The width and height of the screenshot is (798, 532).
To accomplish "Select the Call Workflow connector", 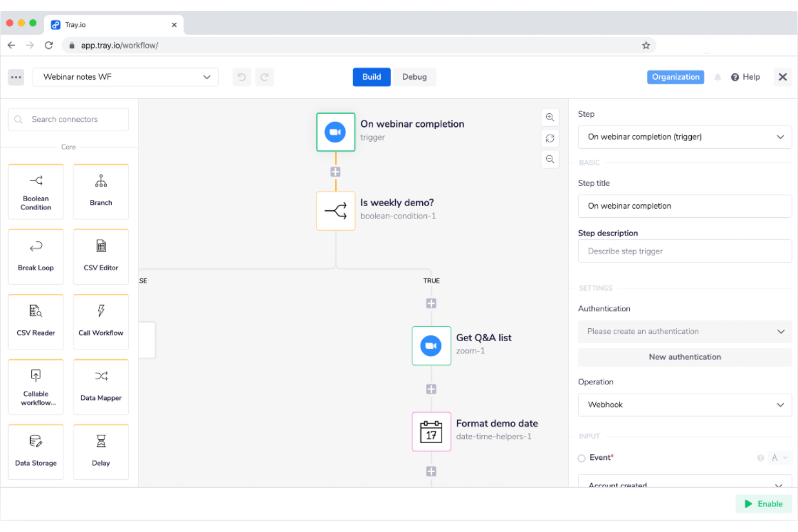I will point(100,321).
